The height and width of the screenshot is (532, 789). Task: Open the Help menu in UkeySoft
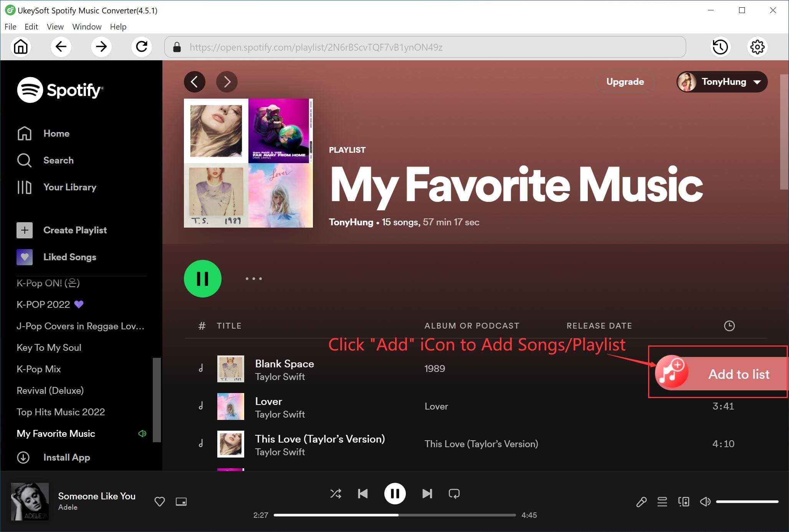pyautogui.click(x=118, y=26)
